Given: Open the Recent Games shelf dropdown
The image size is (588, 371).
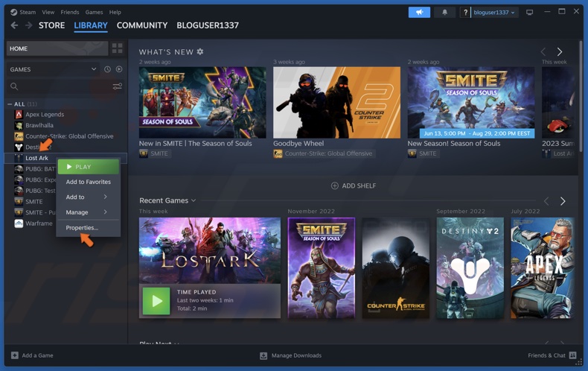Looking at the screenshot, I should (194, 200).
